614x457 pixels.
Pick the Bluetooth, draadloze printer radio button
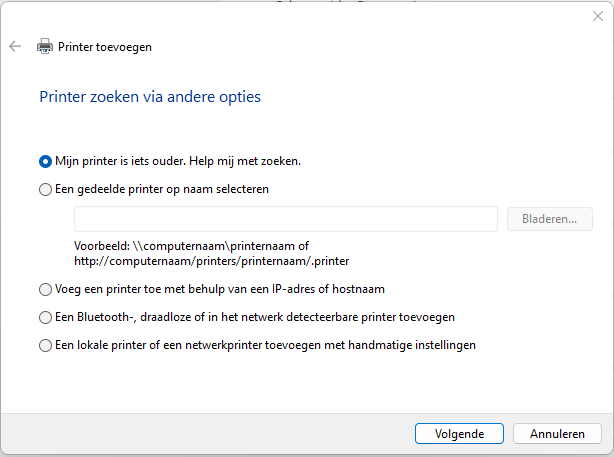tap(45, 317)
